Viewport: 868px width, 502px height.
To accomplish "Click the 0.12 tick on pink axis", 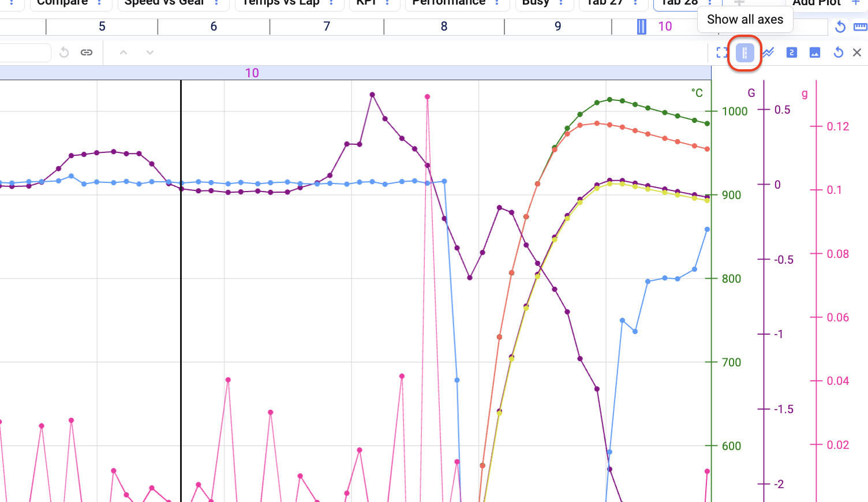I will pyautogui.click(x=838, y=126).
